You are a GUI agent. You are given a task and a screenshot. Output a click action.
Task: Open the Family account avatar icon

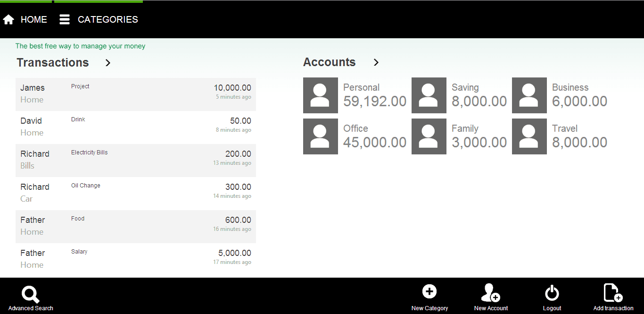pos(429,136)
